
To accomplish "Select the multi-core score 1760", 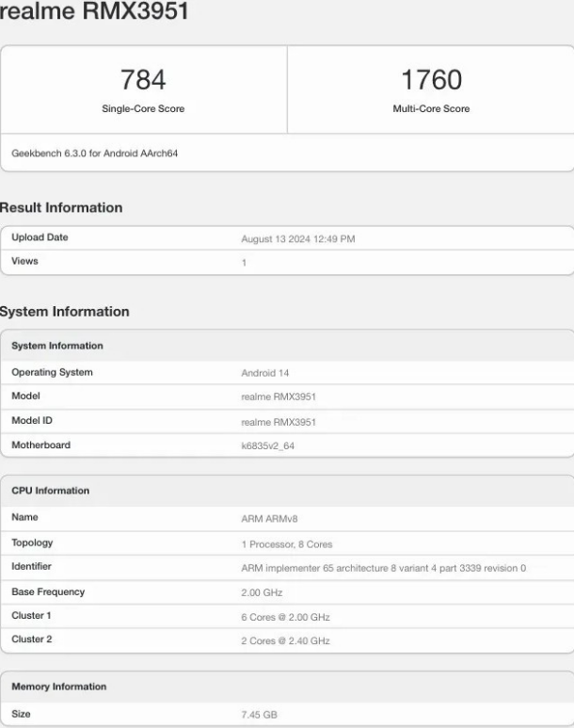I will click(431, 79).
